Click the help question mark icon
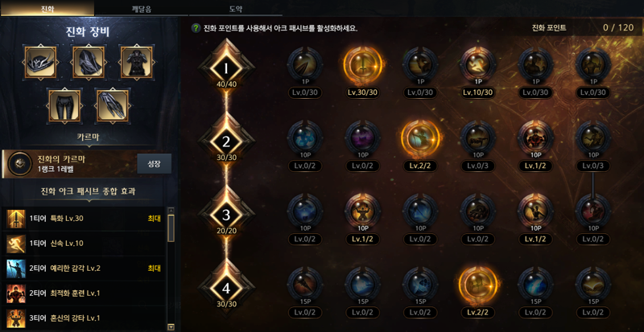Viewport: 644px width, 332px height. [196, 28]
